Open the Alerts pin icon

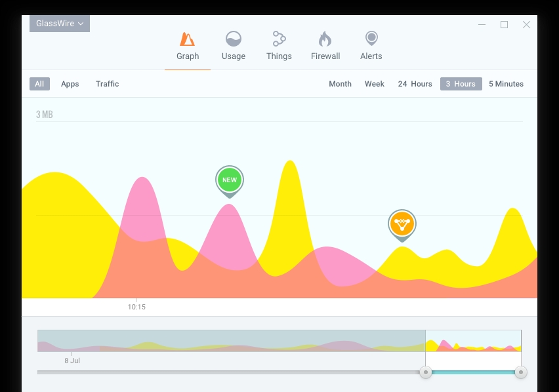[x=371, y=39]
